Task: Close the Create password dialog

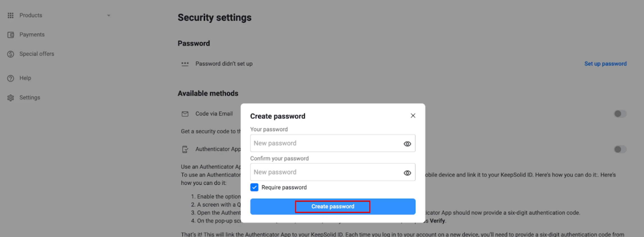Action: (x=413, y=116)
